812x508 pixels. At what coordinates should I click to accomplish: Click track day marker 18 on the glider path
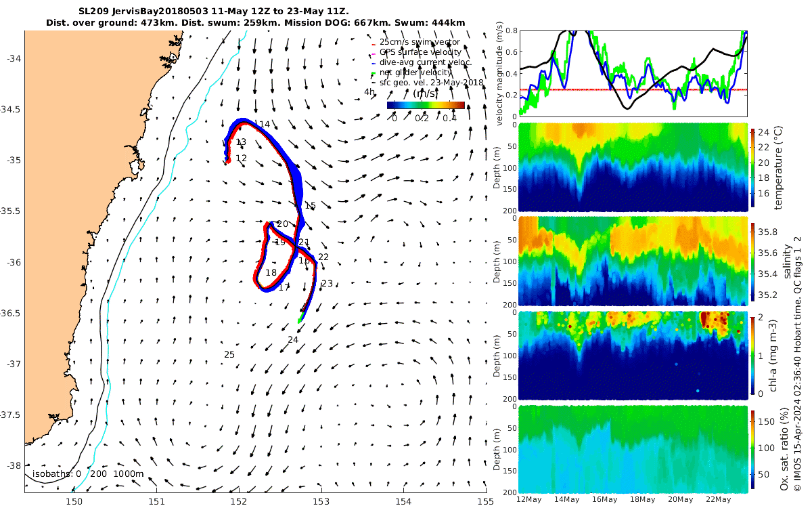271,273
